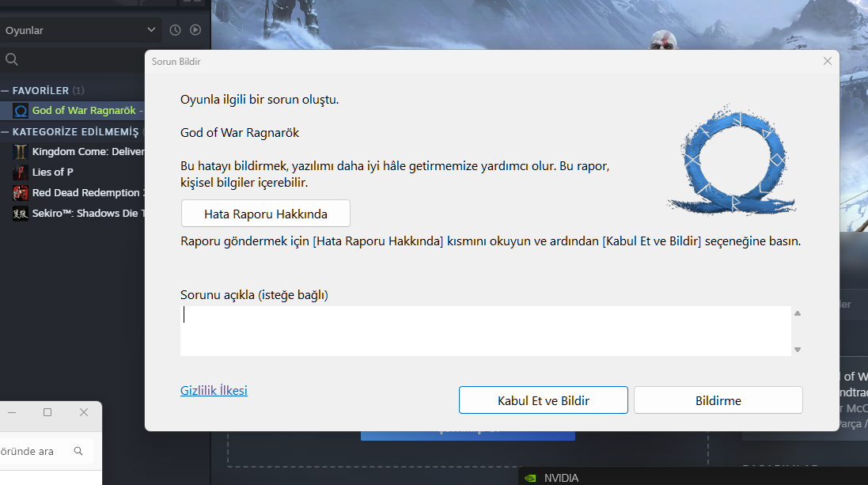Focus the Sorunu açıkla text box
Screen dimensions: 868x485
click(486, 331)
